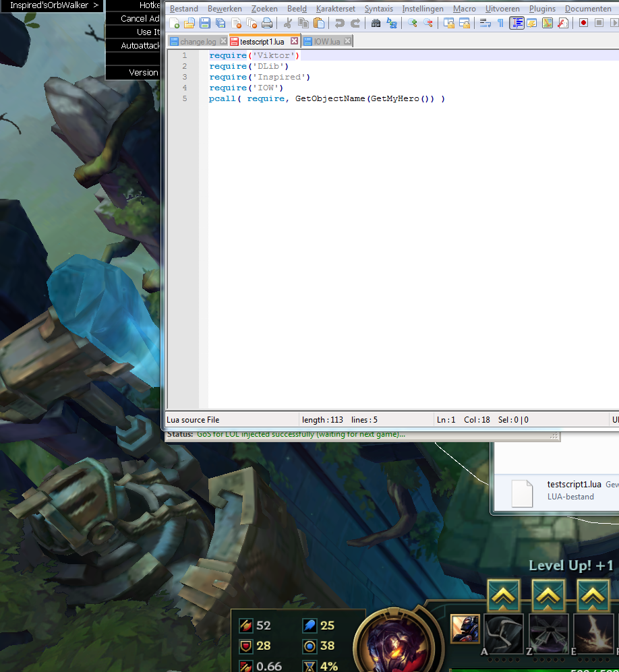Click the Cut scissors icon
Screen dimensions: 619x672
(x=288, y=23)
